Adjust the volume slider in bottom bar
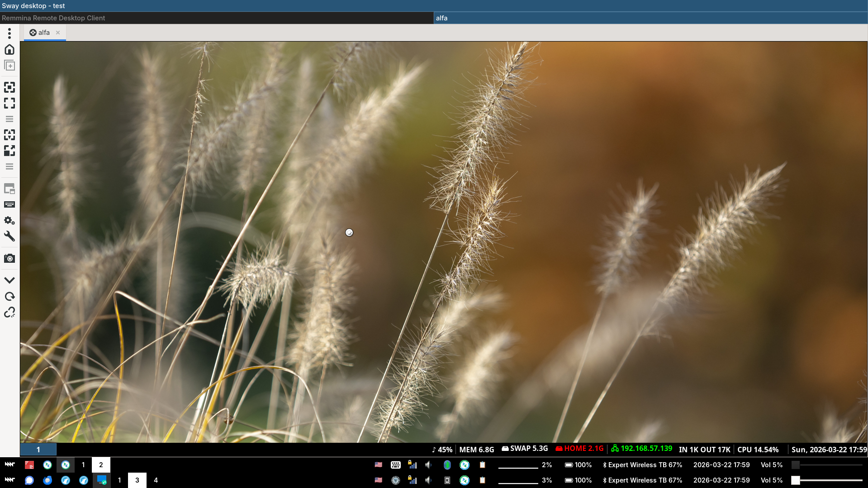Viewport: 868px width, 488px height. coord(827,480)
